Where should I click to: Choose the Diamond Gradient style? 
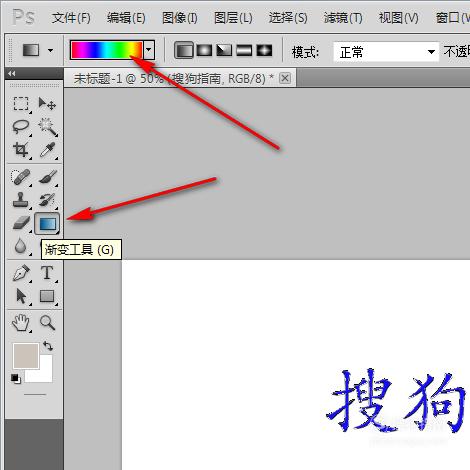tap(264, 51)
